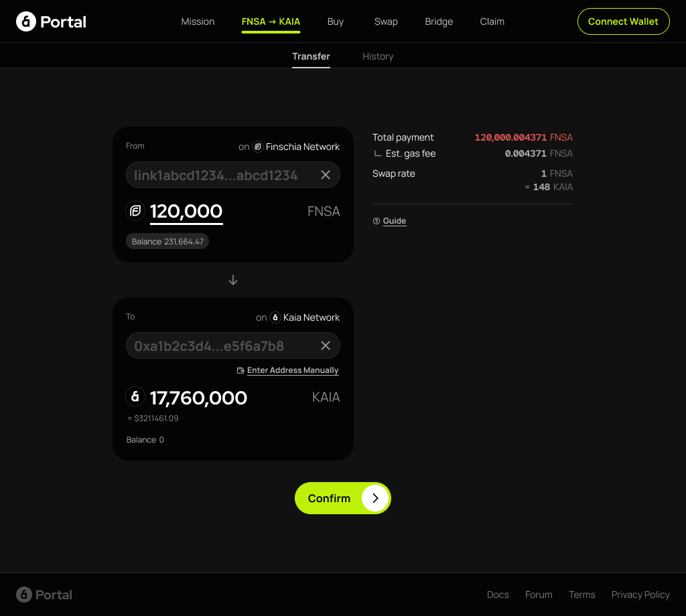Screen dimensions: 686x616
Task: Clear the Kaia recipient address field
Action: (x=326, y=345)
